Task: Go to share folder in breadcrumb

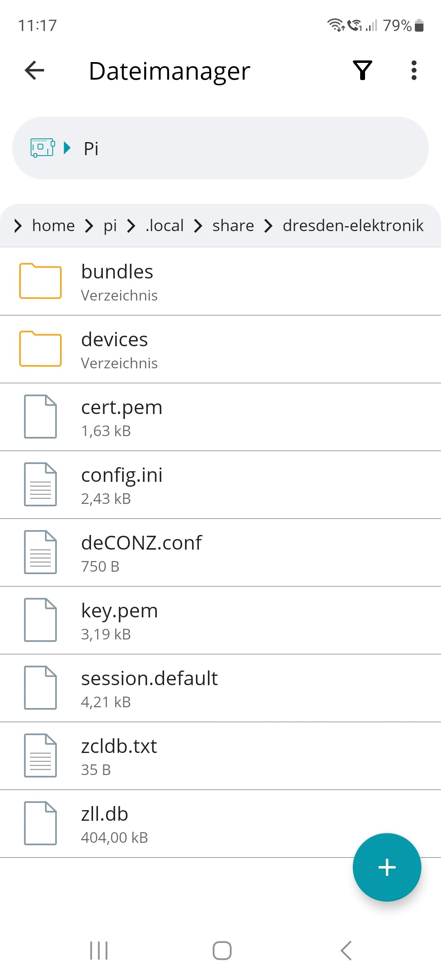Action: point(233,225)
